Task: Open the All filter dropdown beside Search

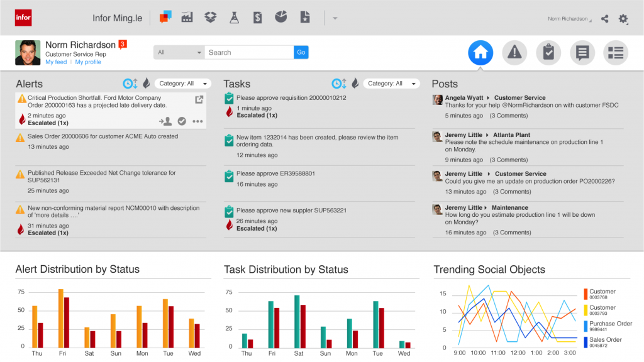Action: tap(179, 52)
